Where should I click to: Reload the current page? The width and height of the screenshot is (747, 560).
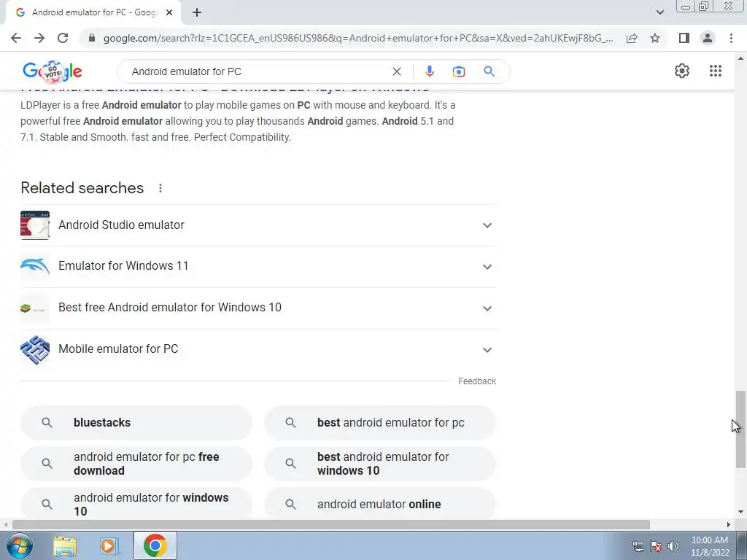[63, 38]
